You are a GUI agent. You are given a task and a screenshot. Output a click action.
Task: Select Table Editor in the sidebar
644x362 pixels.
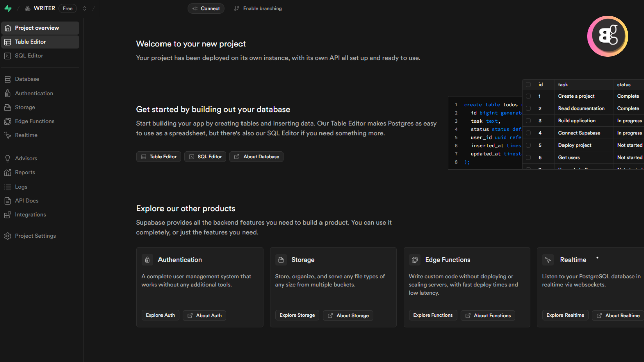click(x=30, y=42)
